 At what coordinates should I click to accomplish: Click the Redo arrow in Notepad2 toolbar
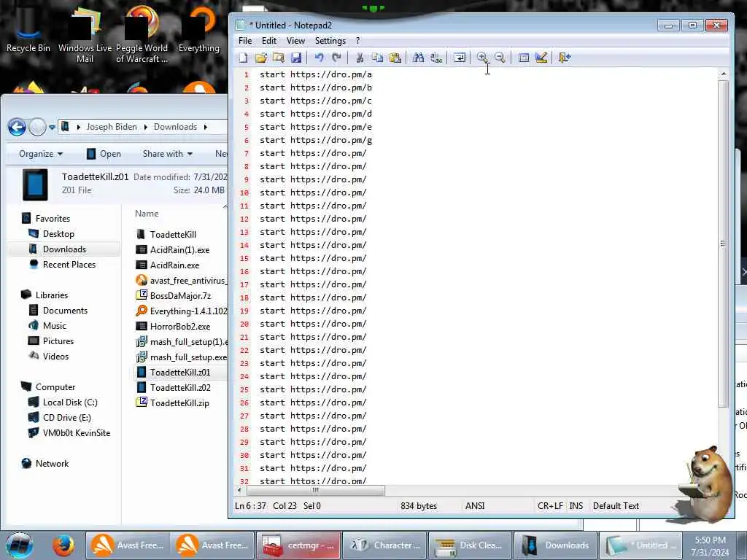pos(337,58)
